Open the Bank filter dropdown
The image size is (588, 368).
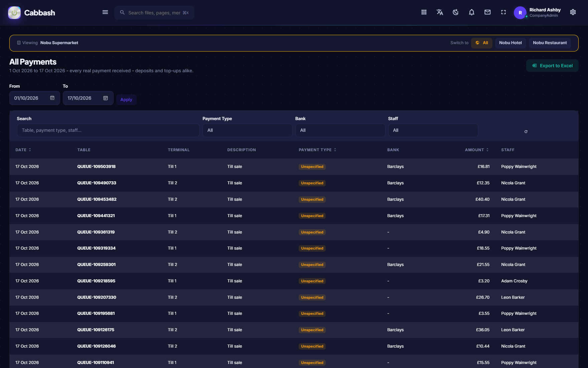pyautogui.click(x=340, y=130)
